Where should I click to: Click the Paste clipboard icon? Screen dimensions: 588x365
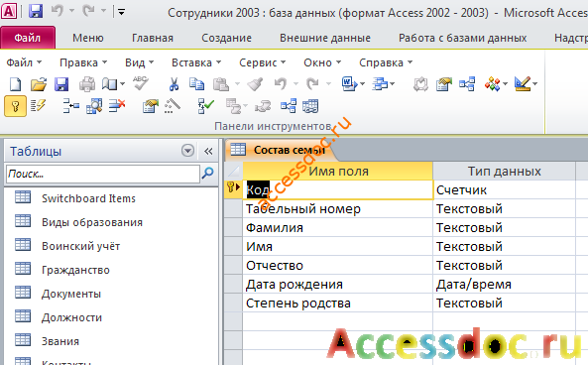[221, 84]
